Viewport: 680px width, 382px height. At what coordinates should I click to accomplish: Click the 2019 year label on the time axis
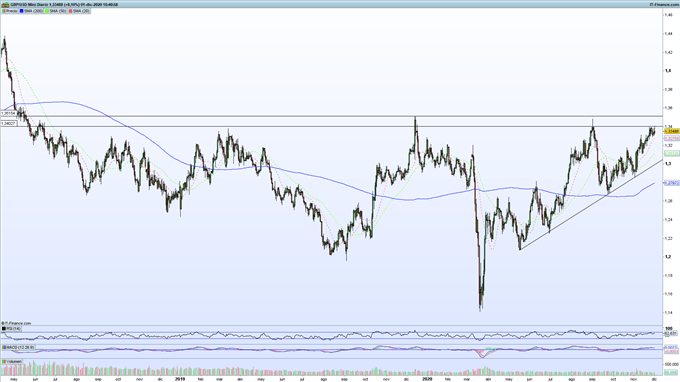180,379
